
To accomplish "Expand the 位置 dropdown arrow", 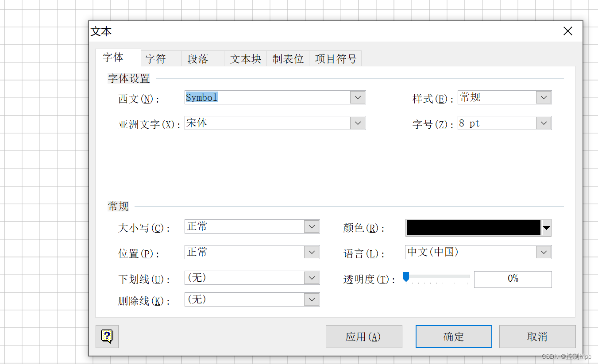I will (312, 252).
